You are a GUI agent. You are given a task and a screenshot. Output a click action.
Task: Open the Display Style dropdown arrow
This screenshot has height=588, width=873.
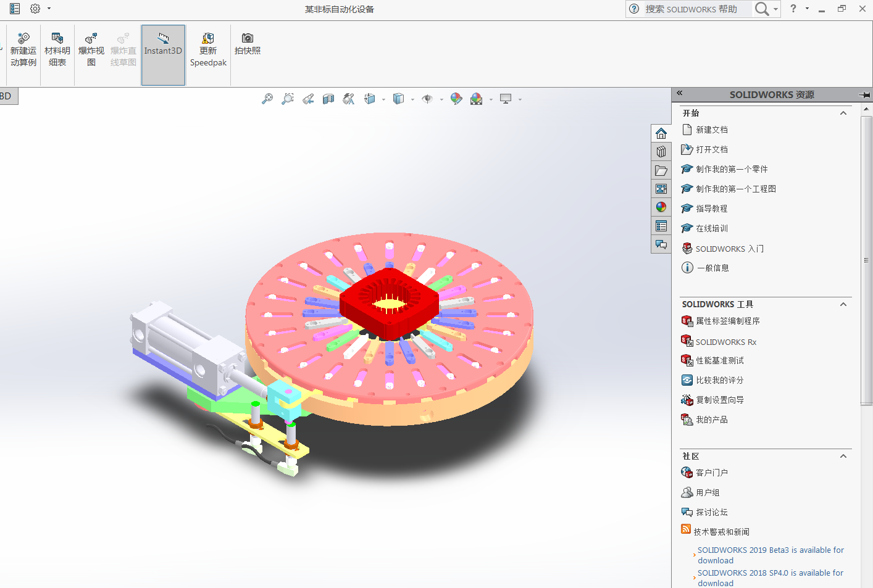(412, 99)
